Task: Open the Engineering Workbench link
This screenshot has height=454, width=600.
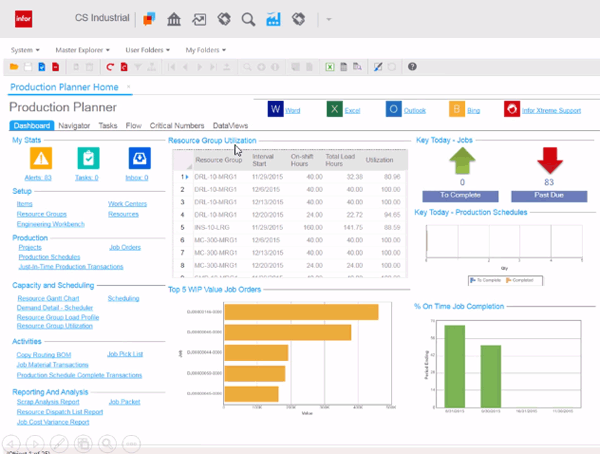Action: click(51, 224)
